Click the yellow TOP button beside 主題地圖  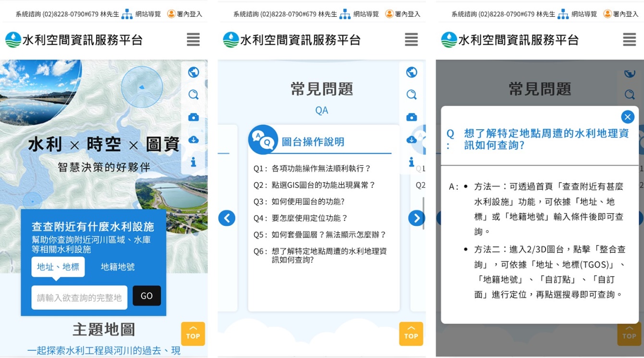(x=193, y=333)
